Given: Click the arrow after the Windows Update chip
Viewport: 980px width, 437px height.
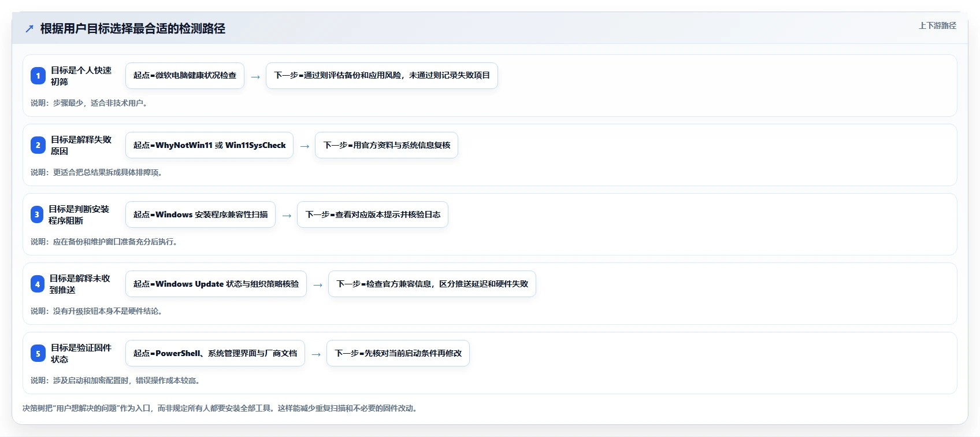Looking at the screenshot, I should point(318,285).
